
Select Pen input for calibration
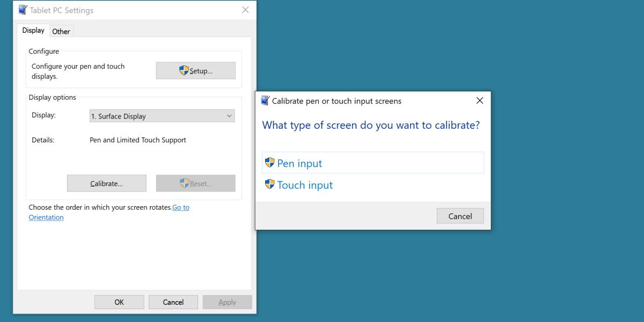click(298, 163)
